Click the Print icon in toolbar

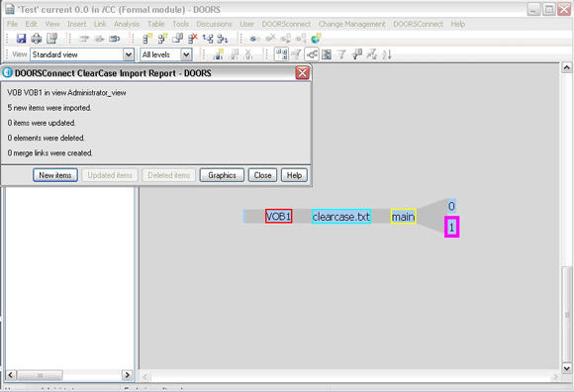37,38
